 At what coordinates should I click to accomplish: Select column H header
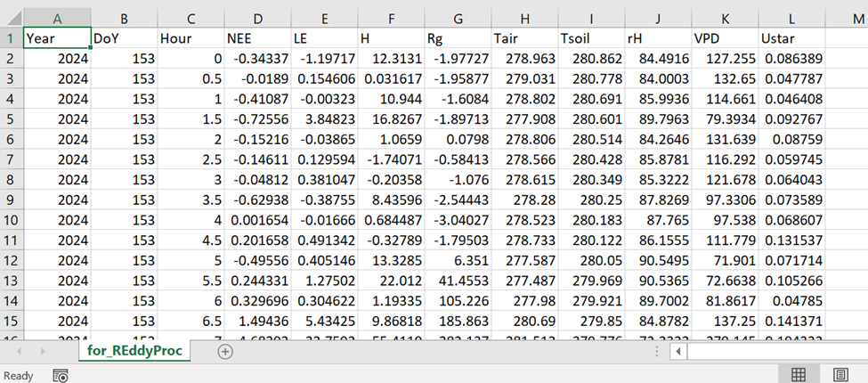(523, 18)
